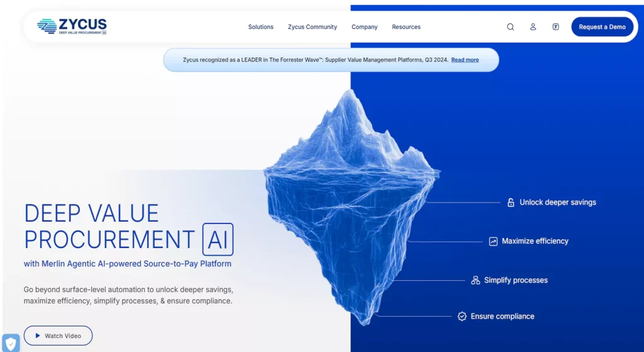Click the checkmark badge beside Ensure compliance

(x=462, y=317)
